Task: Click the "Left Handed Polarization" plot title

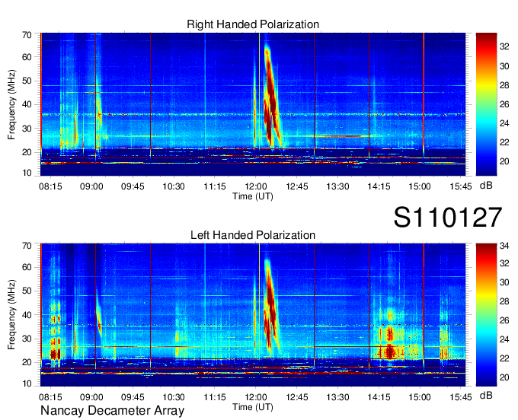Action: pyautogui.click(x=253, y=235)
